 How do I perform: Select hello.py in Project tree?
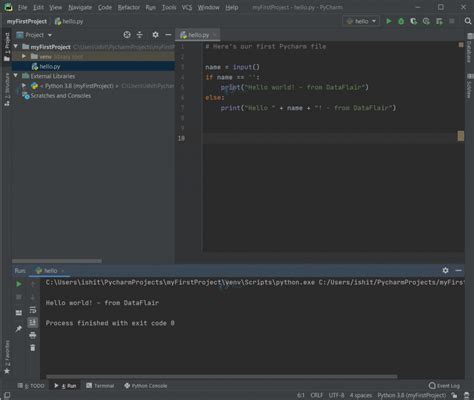tap(93, 66)
